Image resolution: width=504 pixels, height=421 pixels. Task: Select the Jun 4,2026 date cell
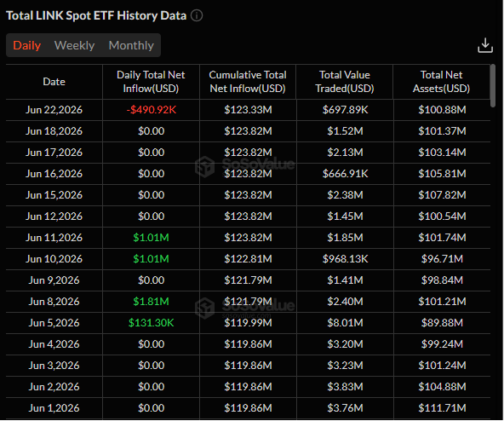click(x=54, y=344)
